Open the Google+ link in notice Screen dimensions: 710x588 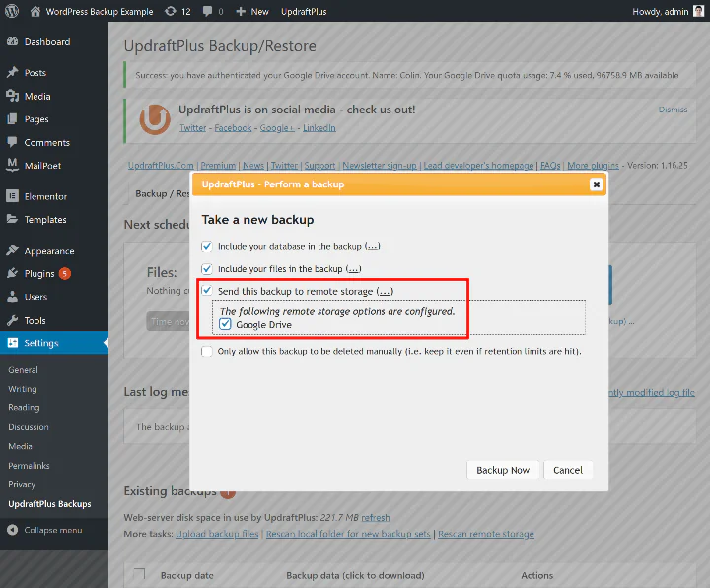tap(277, 127)
